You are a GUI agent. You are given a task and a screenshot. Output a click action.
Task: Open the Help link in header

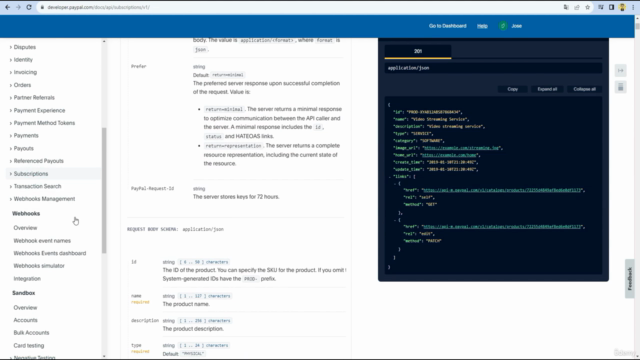click(x=482, y=26)
